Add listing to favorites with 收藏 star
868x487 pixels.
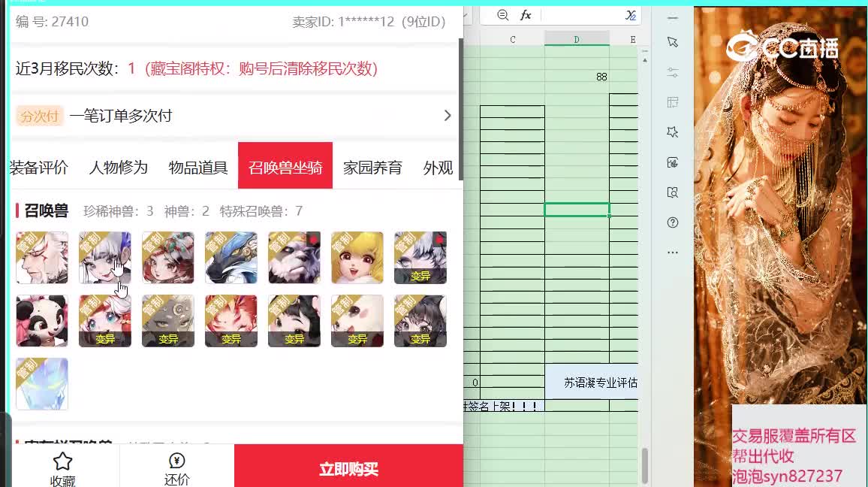click(x=62, y=469)
